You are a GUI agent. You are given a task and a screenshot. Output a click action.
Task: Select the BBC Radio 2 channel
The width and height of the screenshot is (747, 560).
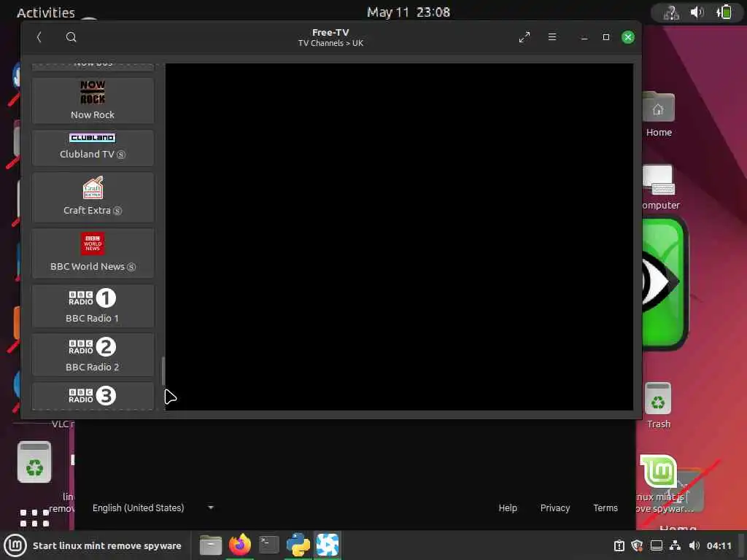[93, 355]
